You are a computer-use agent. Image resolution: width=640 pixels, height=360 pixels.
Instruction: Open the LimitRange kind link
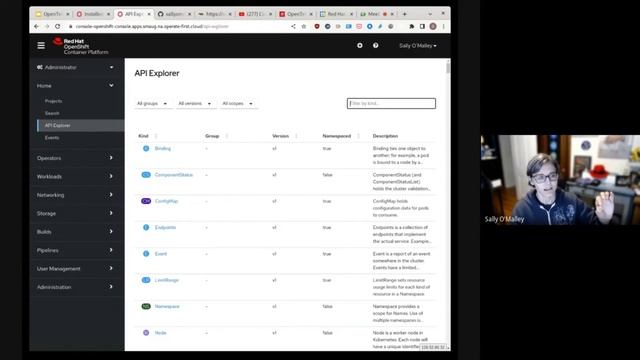167,280
